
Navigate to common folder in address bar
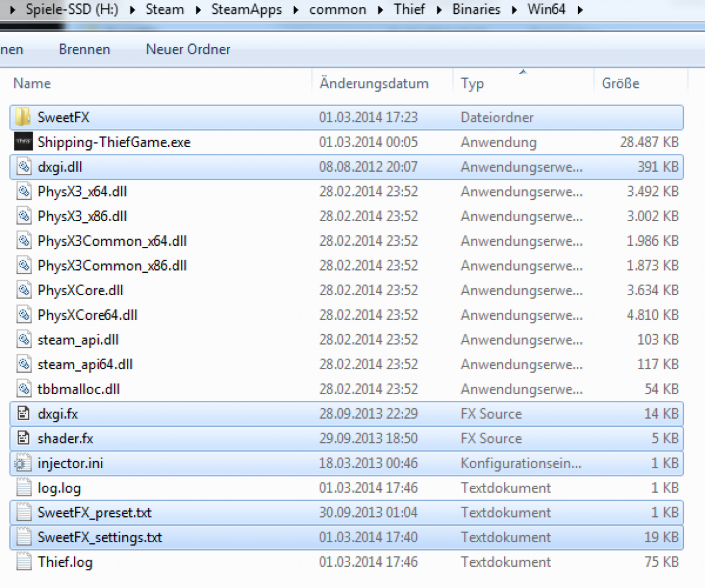[x=338, y=9]
